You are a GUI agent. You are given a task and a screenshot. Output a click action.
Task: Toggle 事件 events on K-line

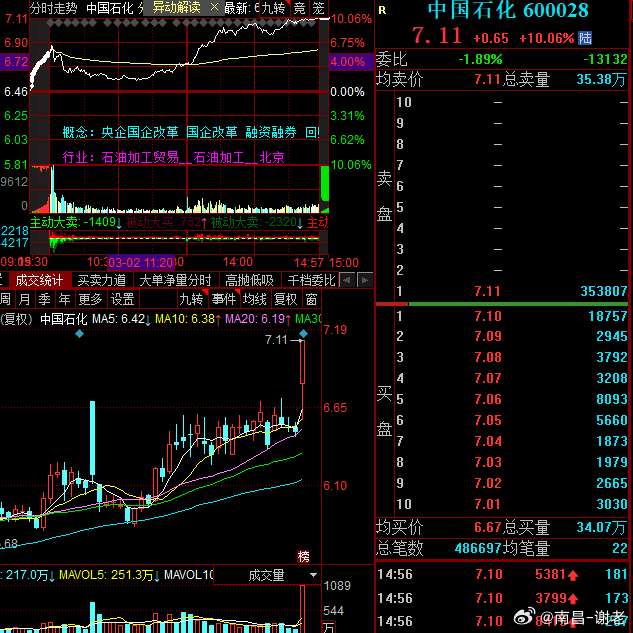(x=224, y=299)
